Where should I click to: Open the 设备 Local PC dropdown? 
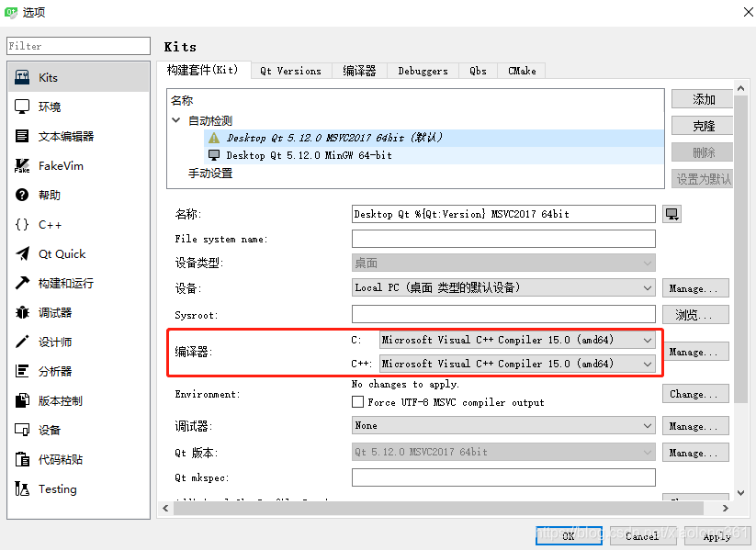[x=503, y=287]
